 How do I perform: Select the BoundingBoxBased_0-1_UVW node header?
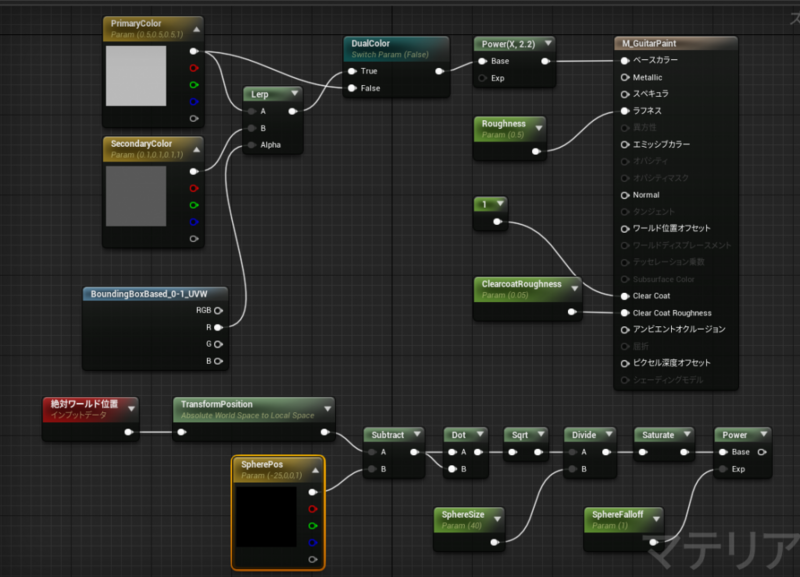coord(155,294)
